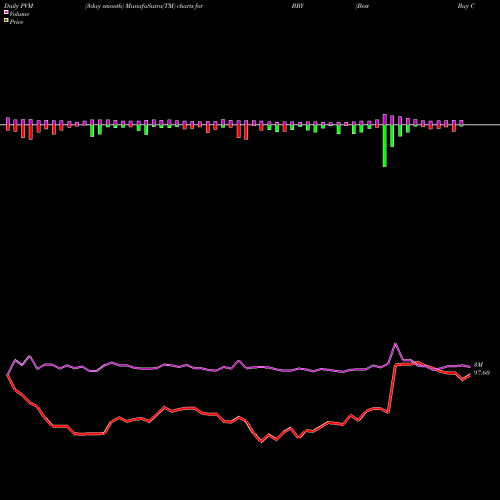Click the Price legend color swatch
500x500 pixels.
pyautogui.click(x=6, y=21)
